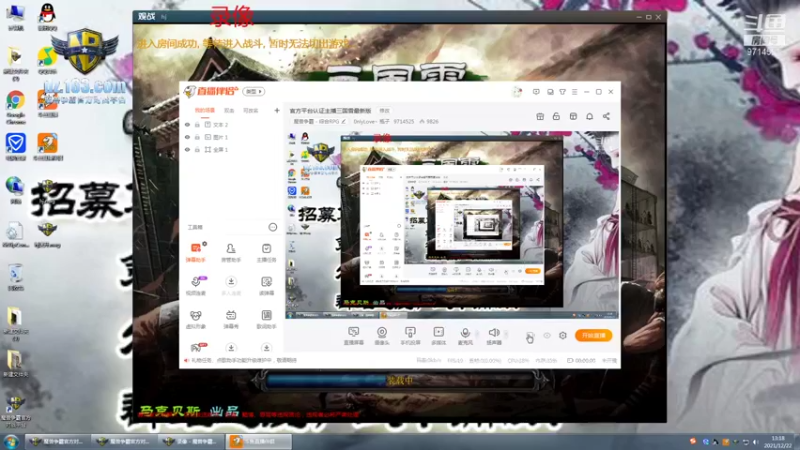Image resolution: width=800 pixels, height=450 pixels.
Task: Select the 文本 2 source row
Action: tap(232, 124)
